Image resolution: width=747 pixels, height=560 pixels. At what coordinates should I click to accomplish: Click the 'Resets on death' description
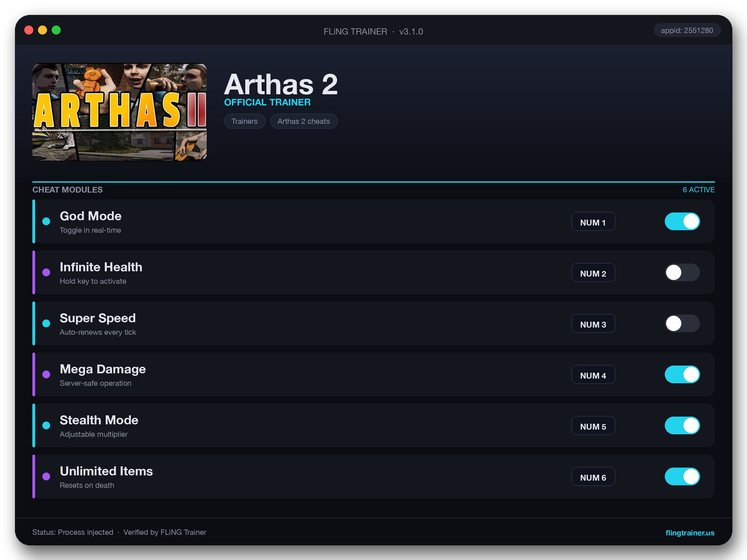coord(87,485)
